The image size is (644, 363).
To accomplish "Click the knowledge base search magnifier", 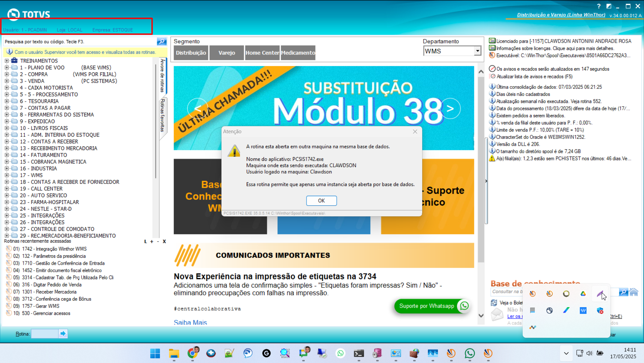I will coord(623,292).
